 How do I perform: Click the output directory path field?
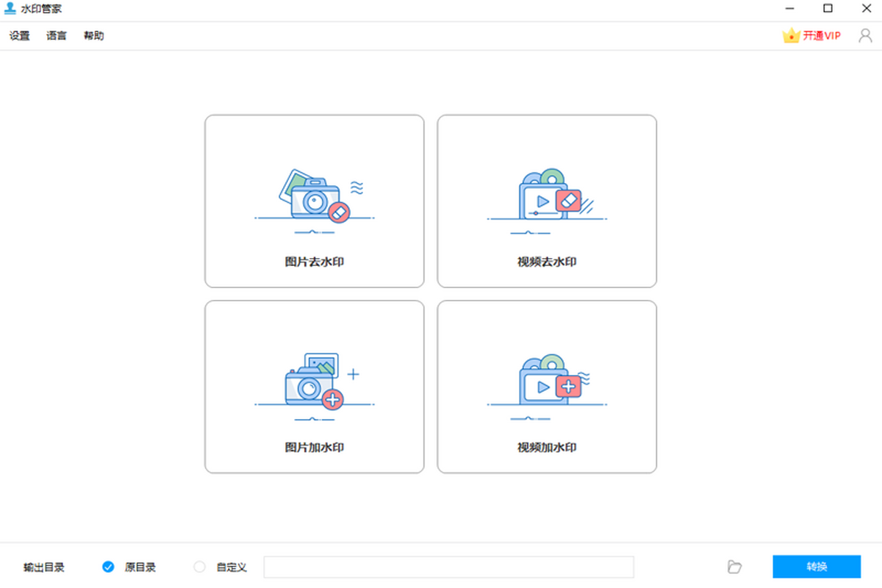[448, 567]
